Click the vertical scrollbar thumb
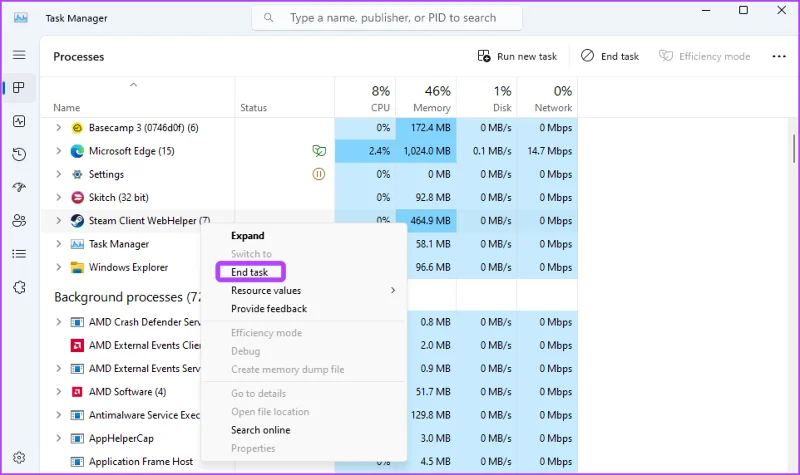Screen dimensions: 800x475 [x=794, y=148]
